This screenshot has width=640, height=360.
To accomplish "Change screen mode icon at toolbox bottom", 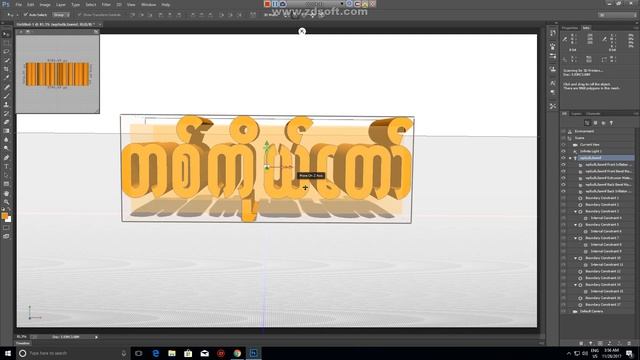I will [x=6, y=236].
